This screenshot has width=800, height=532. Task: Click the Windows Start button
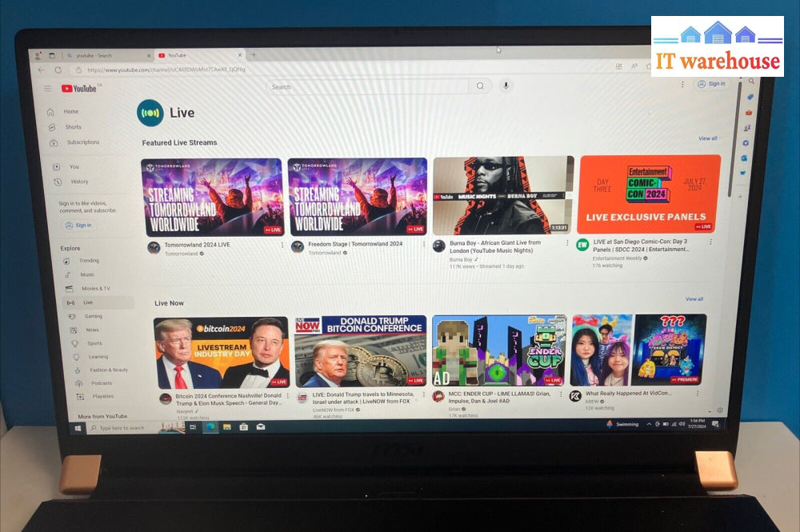78,428
